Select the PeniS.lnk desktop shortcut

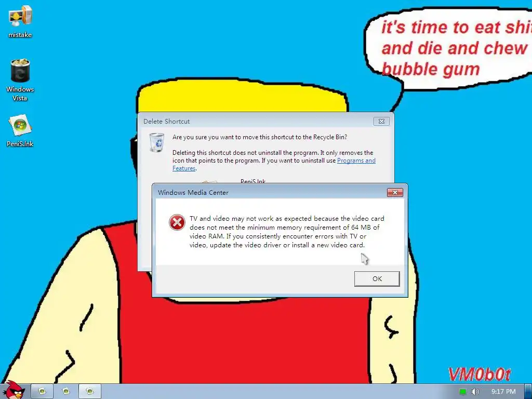tap(20, 131)
